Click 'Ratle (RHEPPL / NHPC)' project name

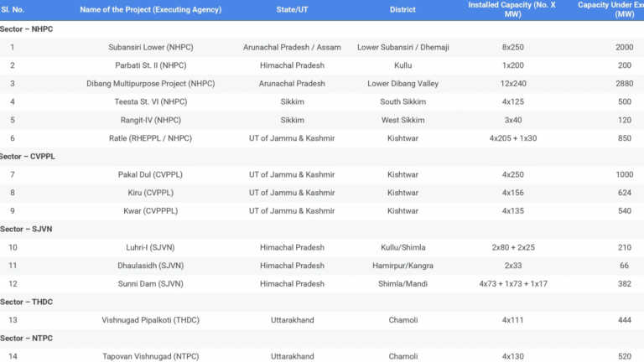coord(151,138)
